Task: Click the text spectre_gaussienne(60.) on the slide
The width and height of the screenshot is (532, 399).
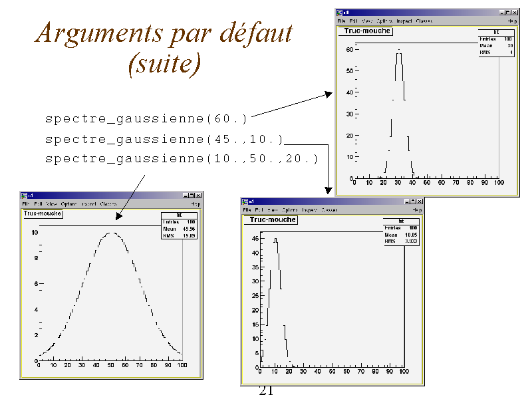Action: pyautogui.click(x=146, y=119)
